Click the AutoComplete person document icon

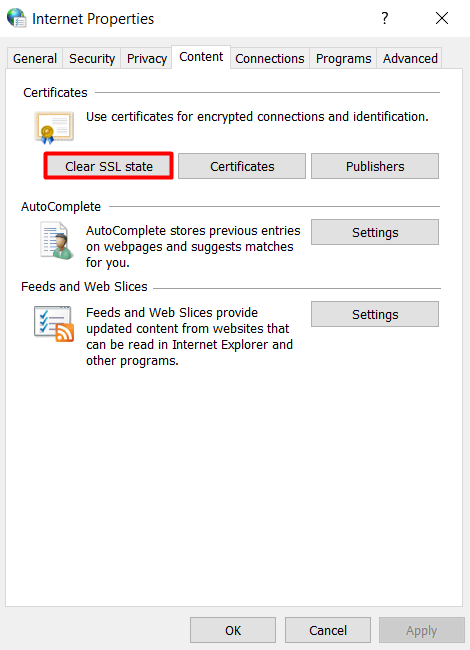(56, 240)
